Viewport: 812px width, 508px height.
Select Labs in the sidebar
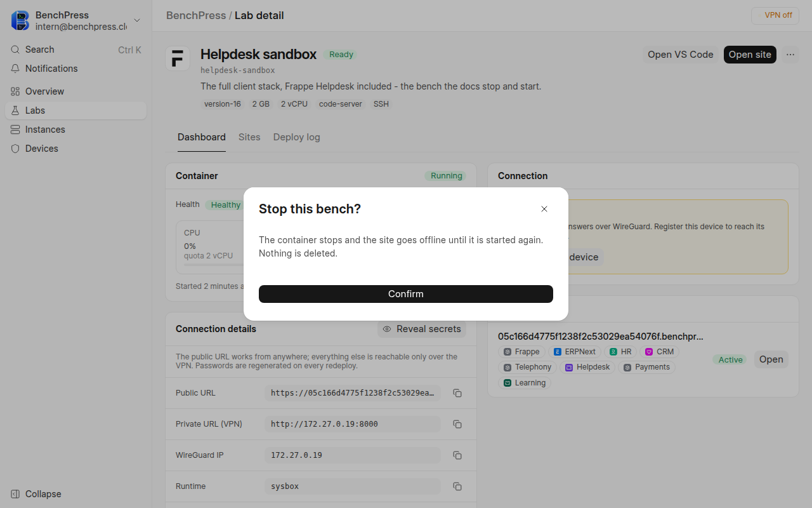point(76,110)
